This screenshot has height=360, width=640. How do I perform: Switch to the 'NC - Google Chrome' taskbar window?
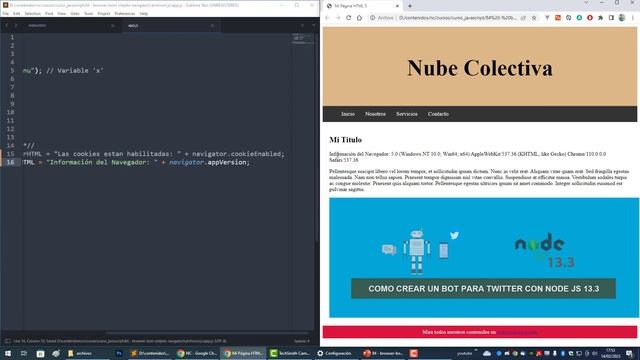197,353
